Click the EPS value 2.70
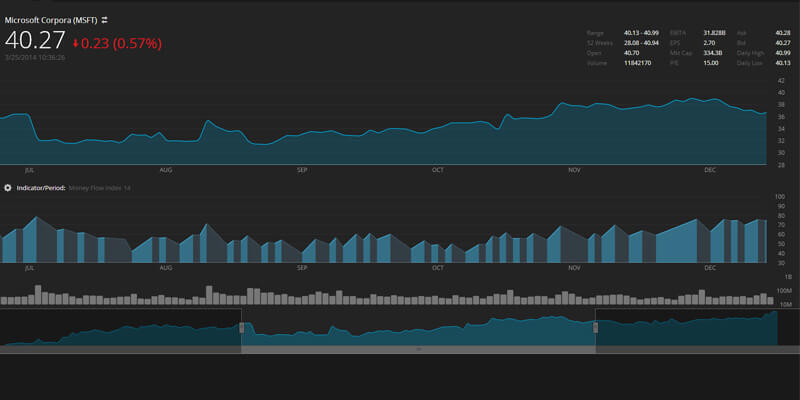 coord(710,43)
